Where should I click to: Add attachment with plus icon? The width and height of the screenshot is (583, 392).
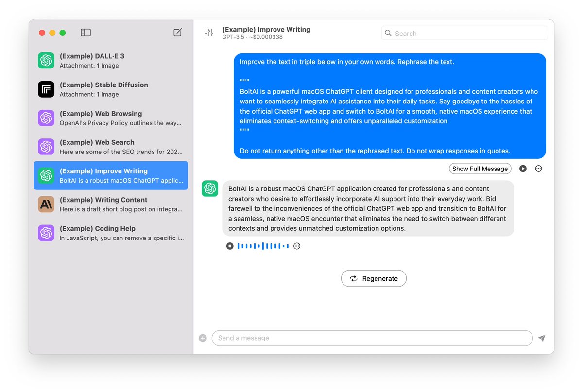(203, 338)
